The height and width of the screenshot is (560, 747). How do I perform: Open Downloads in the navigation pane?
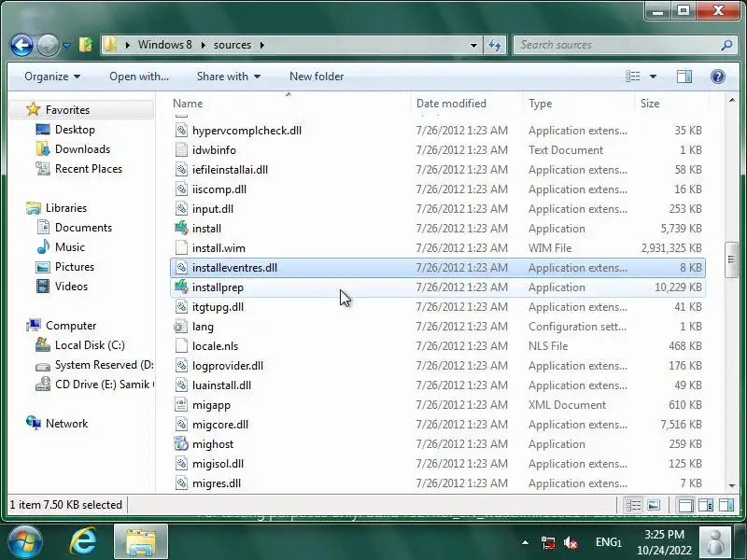[x=82, y=149]
